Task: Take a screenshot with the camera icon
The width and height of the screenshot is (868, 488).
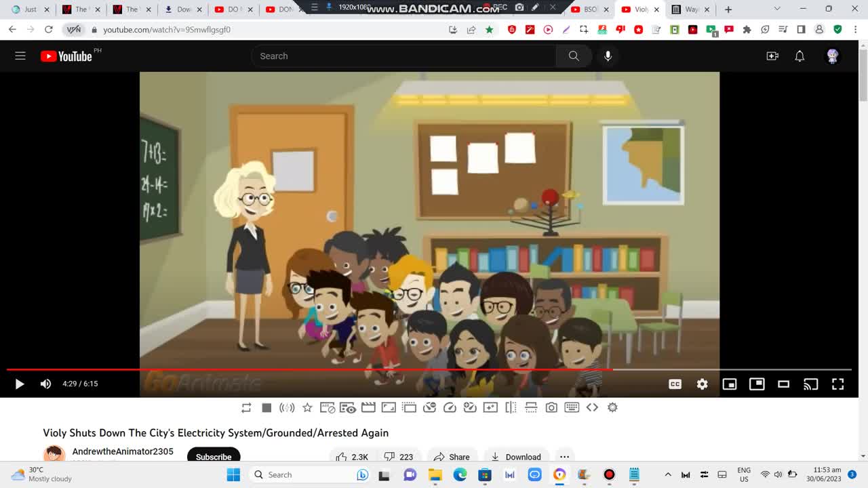Action: 551,407
